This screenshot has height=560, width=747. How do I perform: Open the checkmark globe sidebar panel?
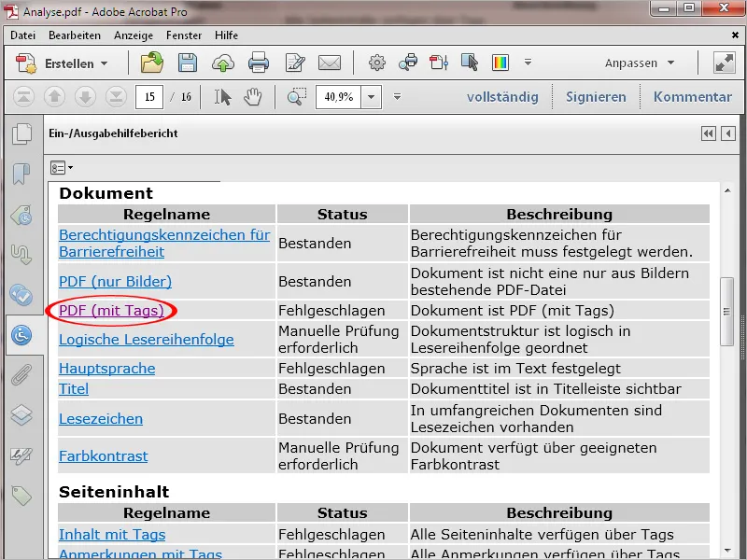coord(21,295)
